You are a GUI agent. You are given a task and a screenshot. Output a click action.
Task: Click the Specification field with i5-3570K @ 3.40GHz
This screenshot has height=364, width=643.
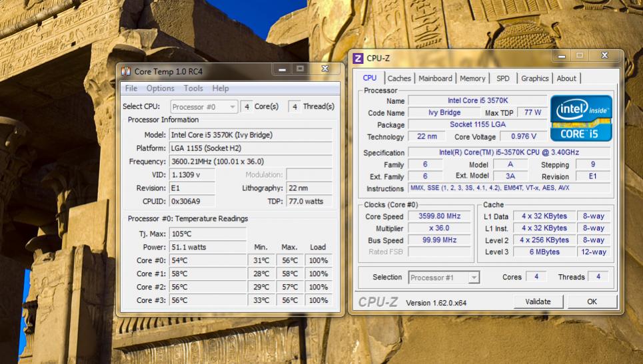point(509,152)
